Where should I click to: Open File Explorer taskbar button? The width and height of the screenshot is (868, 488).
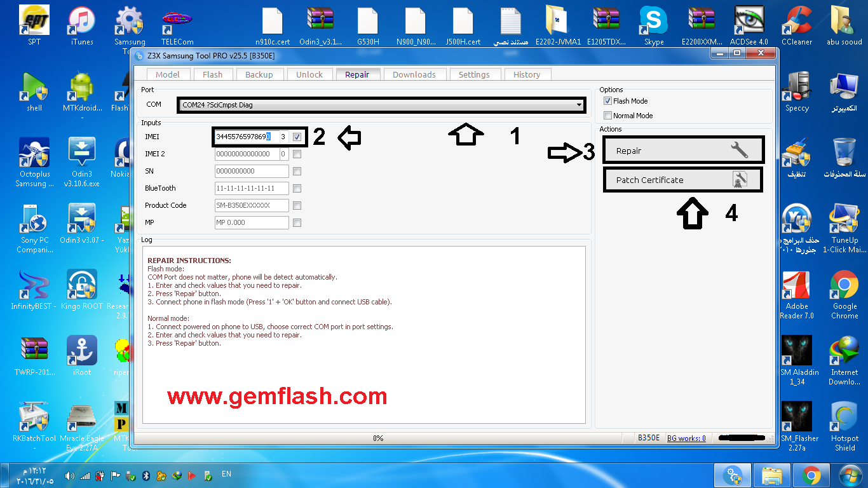(x=772, y=475)
